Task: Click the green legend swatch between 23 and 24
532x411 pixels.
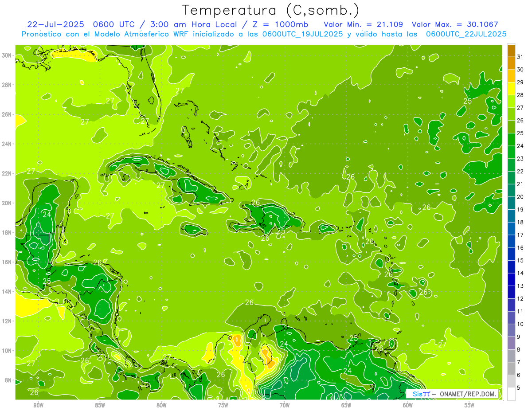Action: tap(511, 152)
